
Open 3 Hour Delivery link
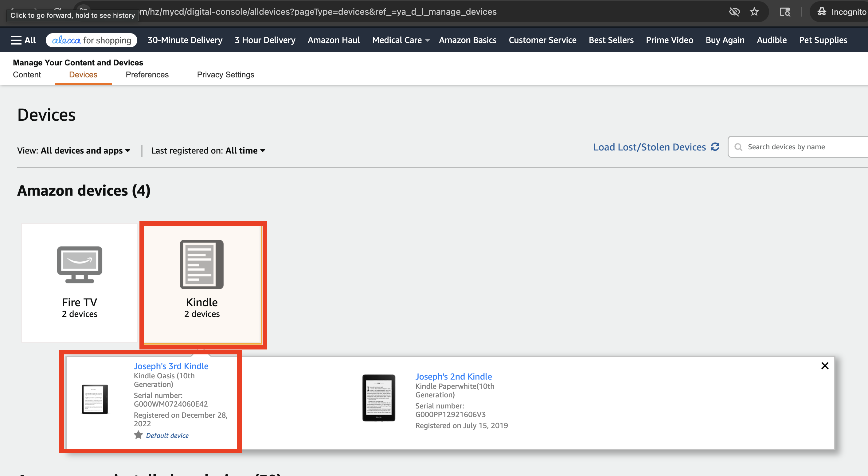(x=265, y=40)
